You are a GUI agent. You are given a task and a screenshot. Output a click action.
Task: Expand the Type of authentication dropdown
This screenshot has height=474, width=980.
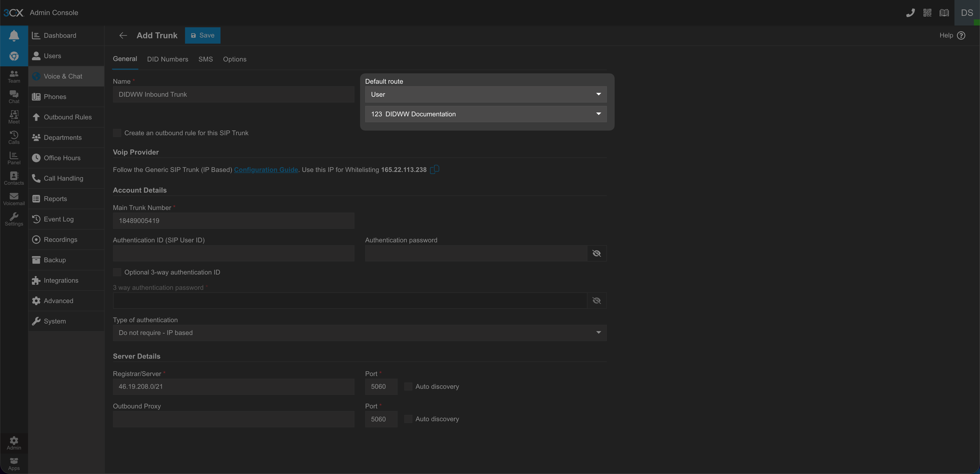(359, 333)
